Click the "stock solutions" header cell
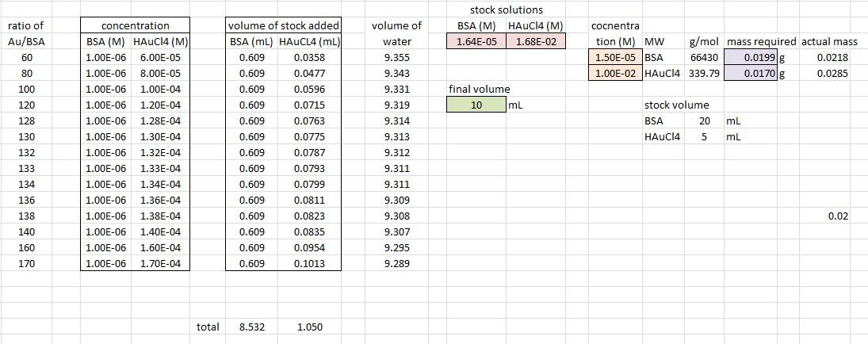This screenshot has width=868, height=344. [x=507, y=10]
